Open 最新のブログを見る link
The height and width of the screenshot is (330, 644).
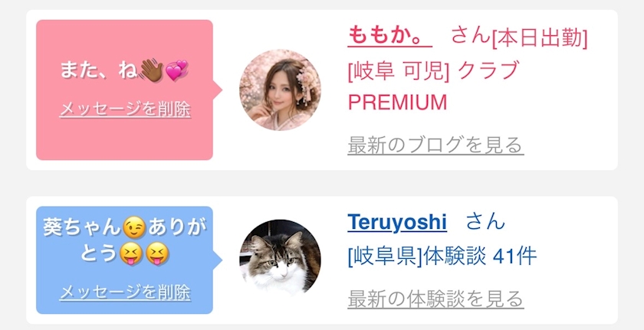[x=435, y=145]
